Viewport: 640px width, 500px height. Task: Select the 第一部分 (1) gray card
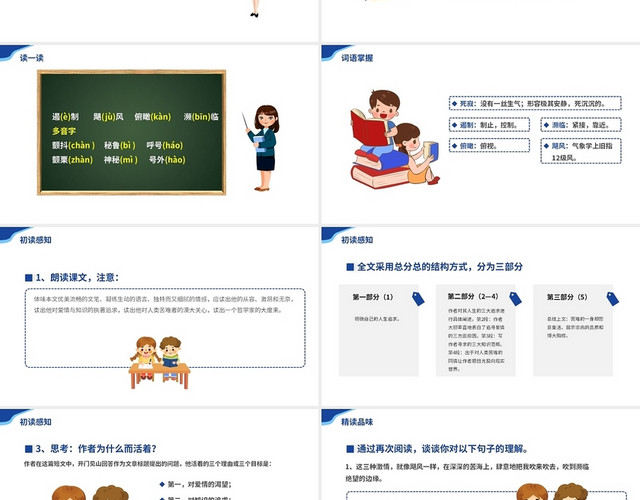click(x=378, y=330)
